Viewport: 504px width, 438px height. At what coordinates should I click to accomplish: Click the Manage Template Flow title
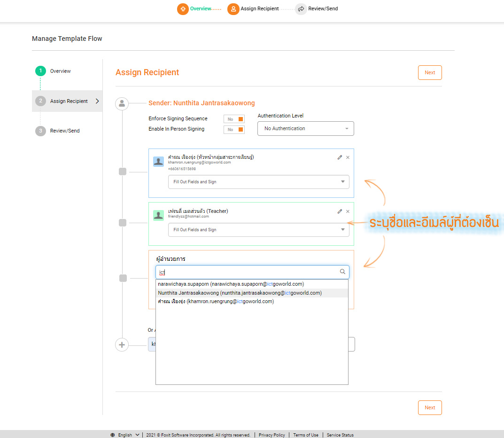(x=67, y=39)
